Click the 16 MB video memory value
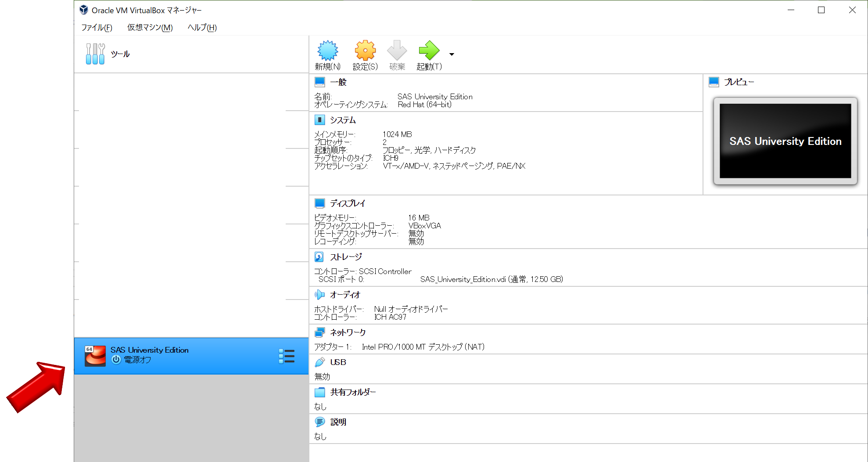 click(x=419, y=218)
